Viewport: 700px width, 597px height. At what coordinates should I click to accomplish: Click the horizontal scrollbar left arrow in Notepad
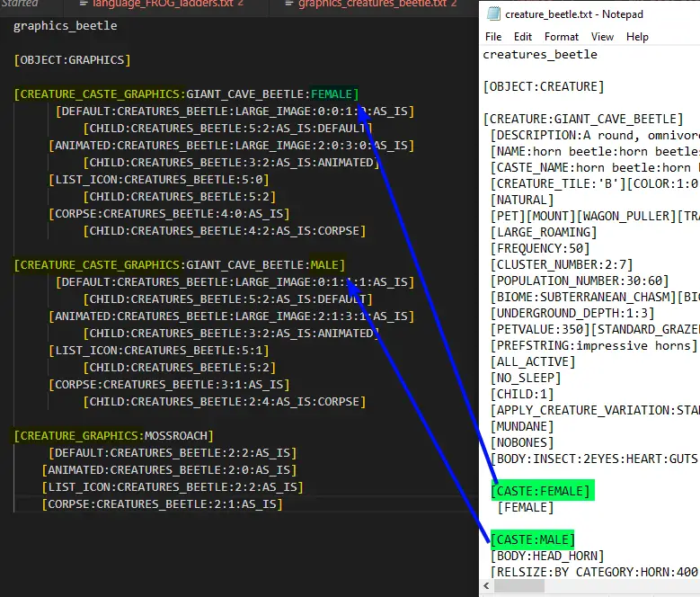tap(486, 585)
